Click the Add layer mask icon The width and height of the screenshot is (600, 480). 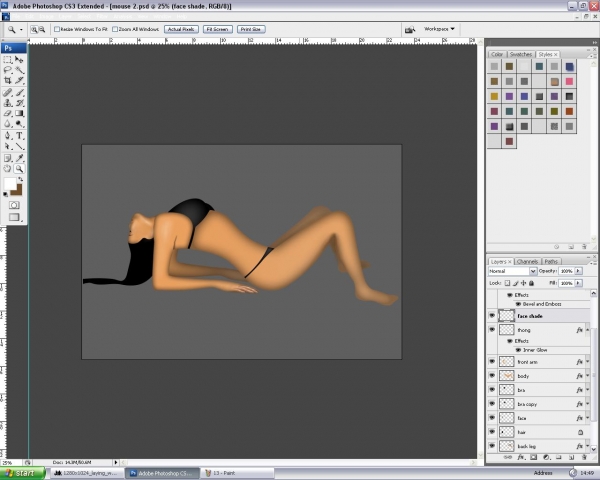(x=534, y=457)
